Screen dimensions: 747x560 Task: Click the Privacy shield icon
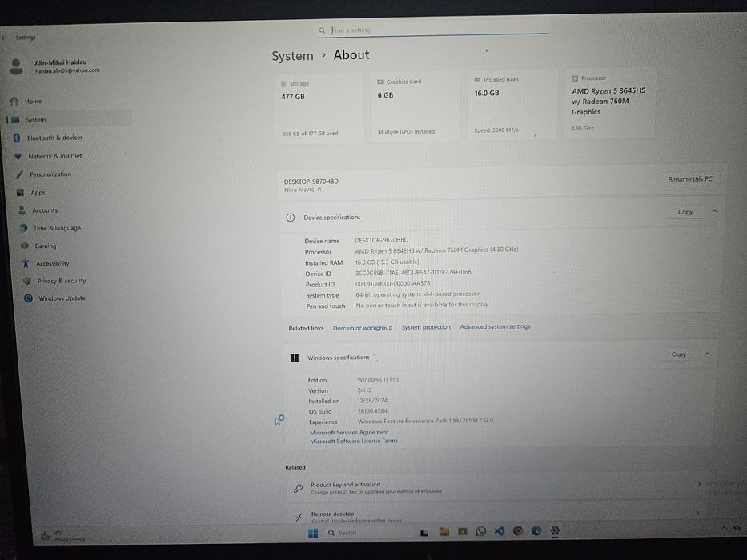click(27, 281)
